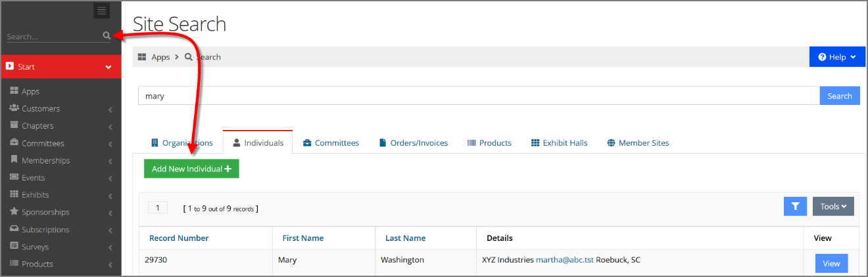Click the Apps grid icon in breadcrumb
Image resolution: width=868 pixels, height=277 pixels.
[142, 57]
